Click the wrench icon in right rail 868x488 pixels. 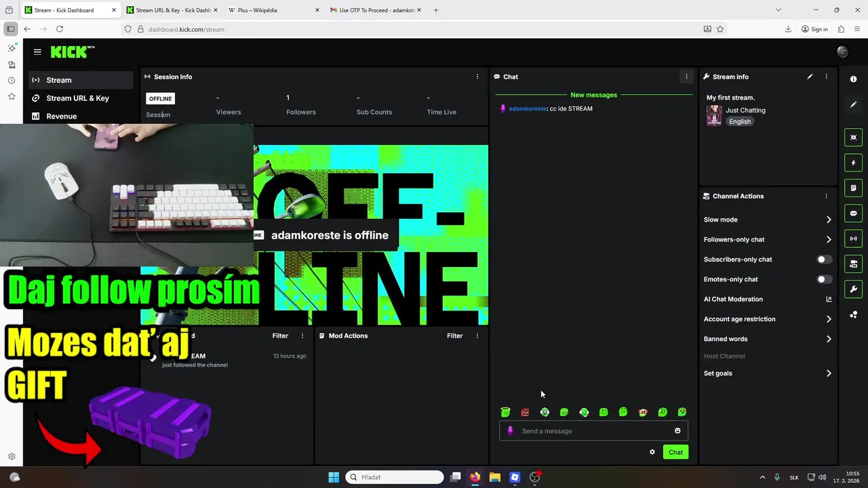(x=853, y=289)
